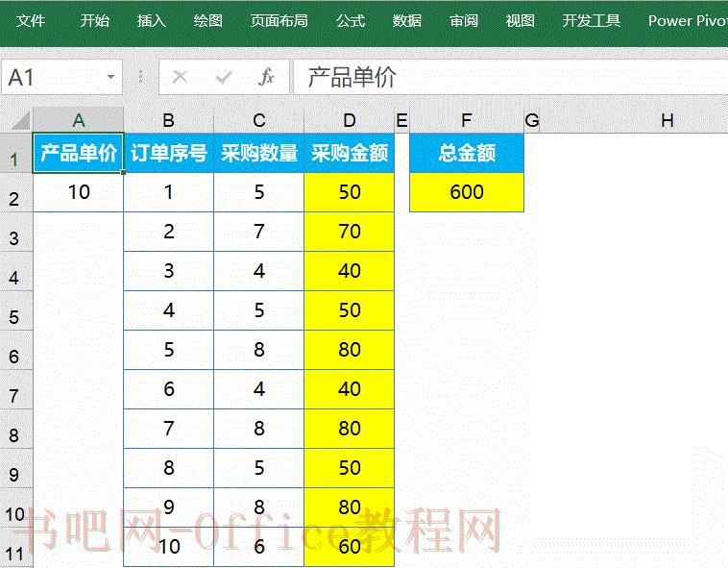Switch to the 审阅 ribbon tab
Image resolution: width=728 pixels, height=568 pixels.
coord(464,21)
